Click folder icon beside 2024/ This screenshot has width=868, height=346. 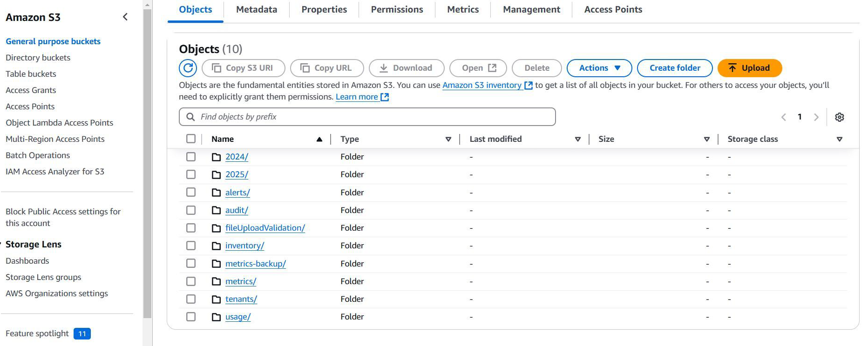click(216, 157)
